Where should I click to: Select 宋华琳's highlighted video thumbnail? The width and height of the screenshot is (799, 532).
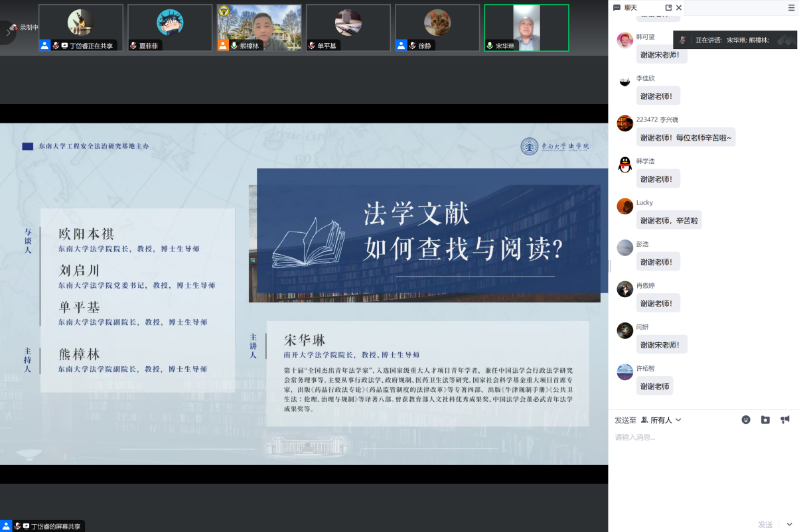pos(526,28)
